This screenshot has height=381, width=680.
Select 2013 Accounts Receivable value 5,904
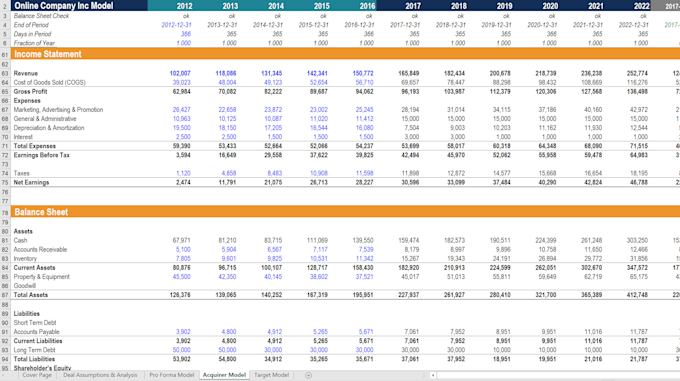(229, 250)
